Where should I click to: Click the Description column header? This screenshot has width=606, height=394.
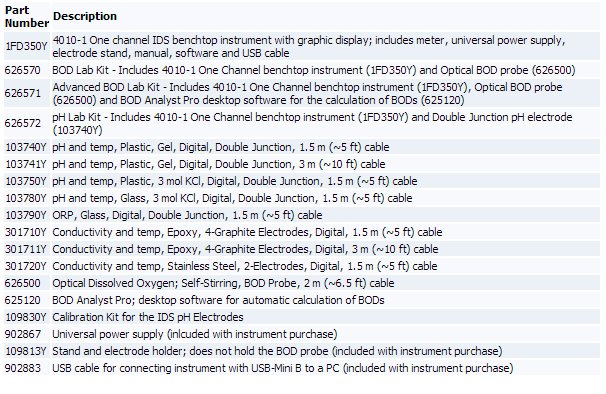pos(85,16)
